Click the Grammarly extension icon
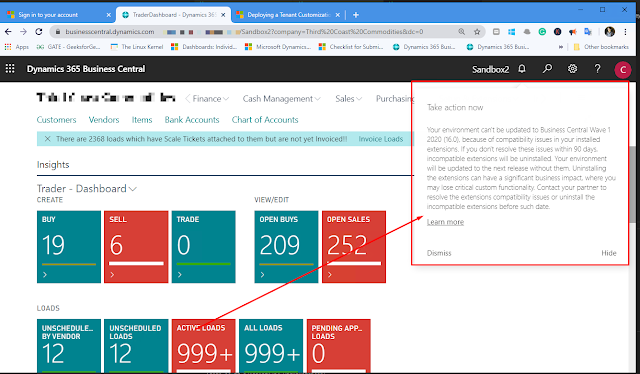 (542, 31)
